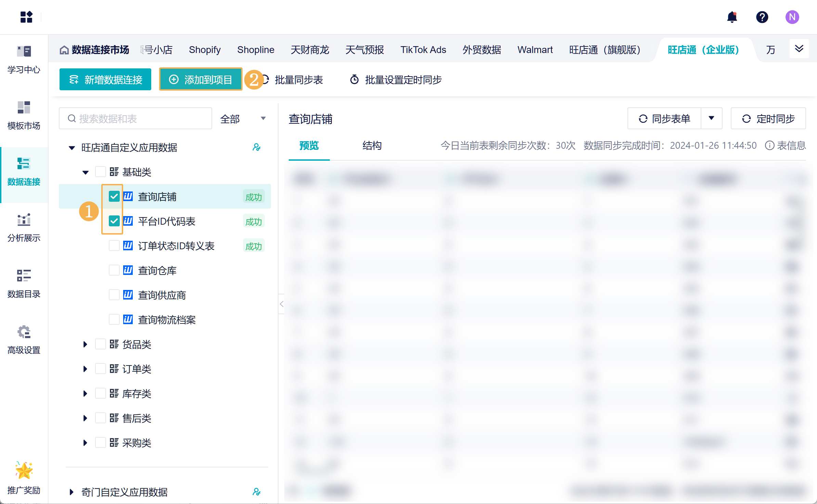Open the help question mark icon
Image resolution: width=817 pixels, height=504 pixels.
click(x=762, y=17)
